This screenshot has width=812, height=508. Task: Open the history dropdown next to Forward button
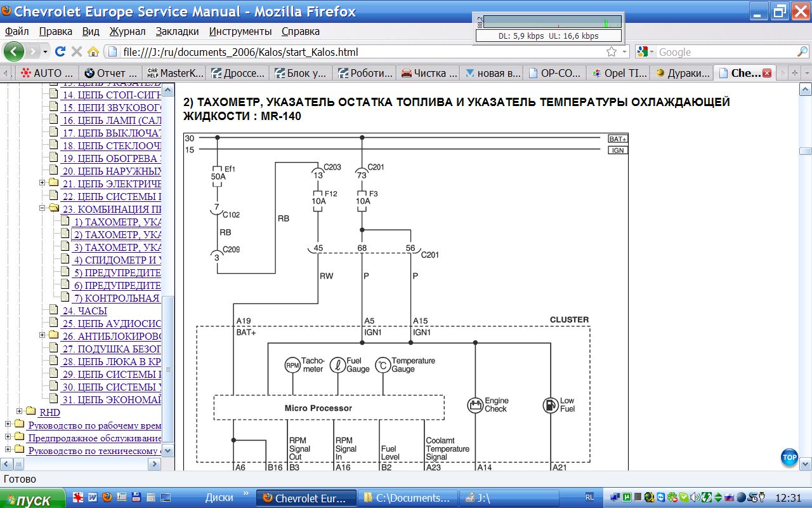coord(45,52)
